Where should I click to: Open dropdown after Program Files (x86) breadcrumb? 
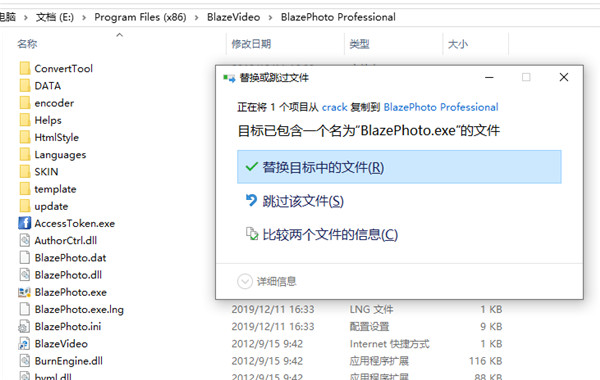[x=196, y=18]
